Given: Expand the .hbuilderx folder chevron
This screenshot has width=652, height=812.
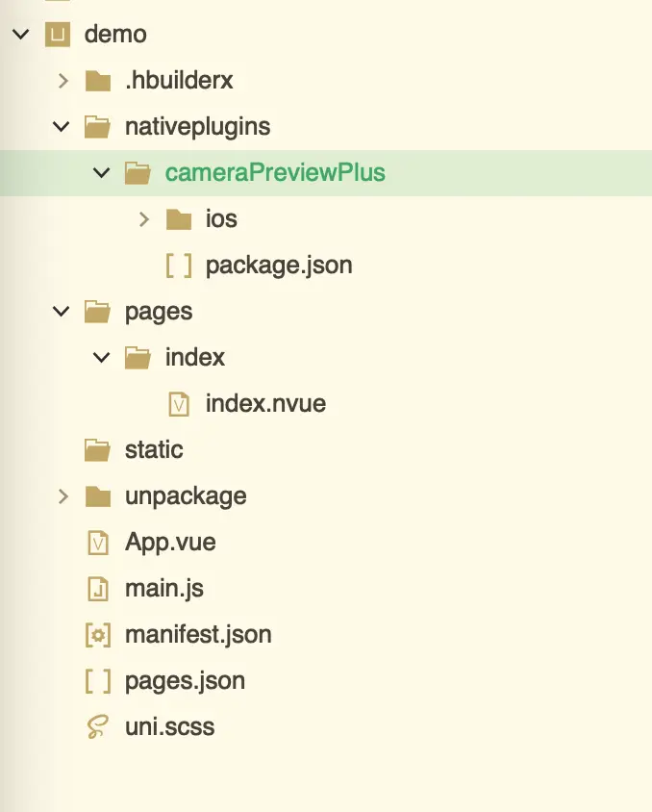Looking at the screenshot, I should [x=63, y=81].
